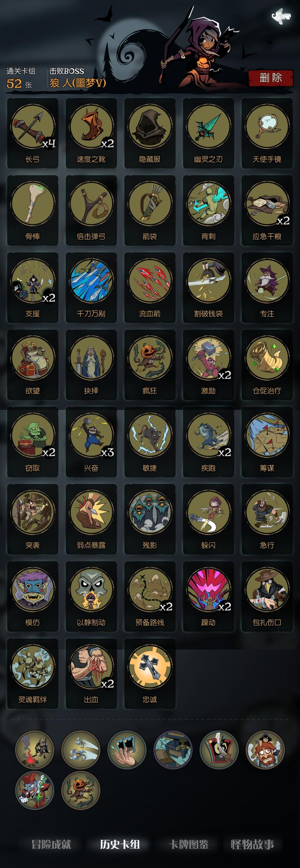
Task: Tap the ghost back icon at top right
Action: coord(281,16)
